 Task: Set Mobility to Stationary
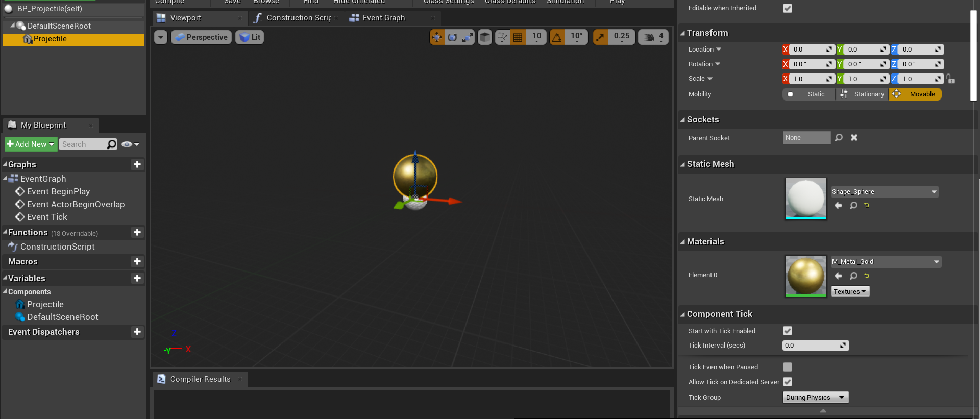(x=863, y=94)
